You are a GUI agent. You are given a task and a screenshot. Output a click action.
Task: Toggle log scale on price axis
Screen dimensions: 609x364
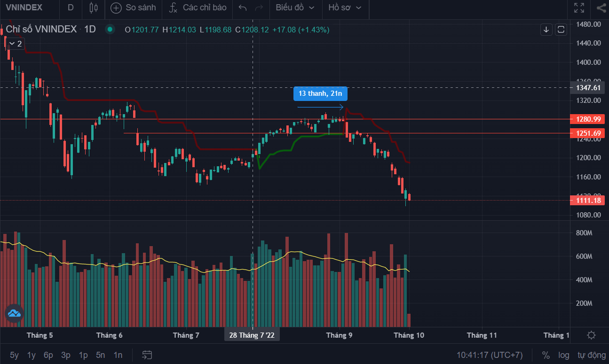tap(563, 355)
